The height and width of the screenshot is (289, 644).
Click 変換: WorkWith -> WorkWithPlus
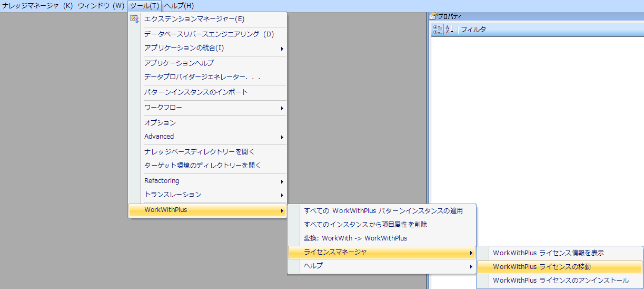355,238
